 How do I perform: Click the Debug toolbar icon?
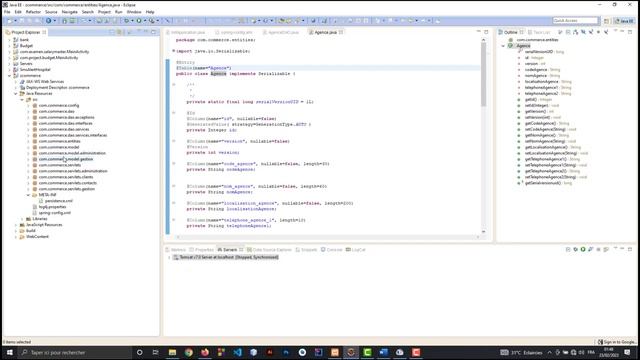pos(127,20)
